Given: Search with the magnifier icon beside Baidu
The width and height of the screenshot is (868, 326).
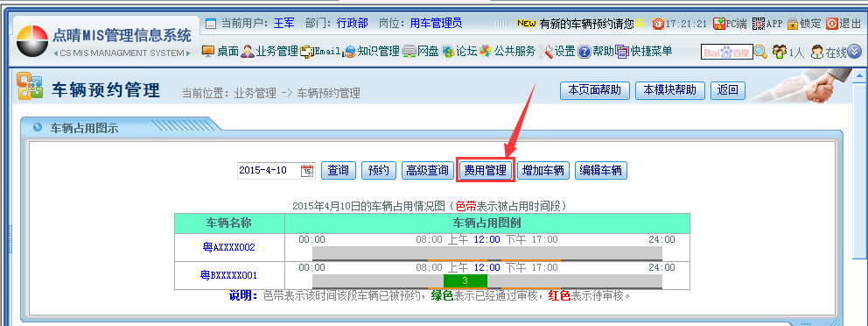Looking at the screenshot, I should tap(761, 52).
